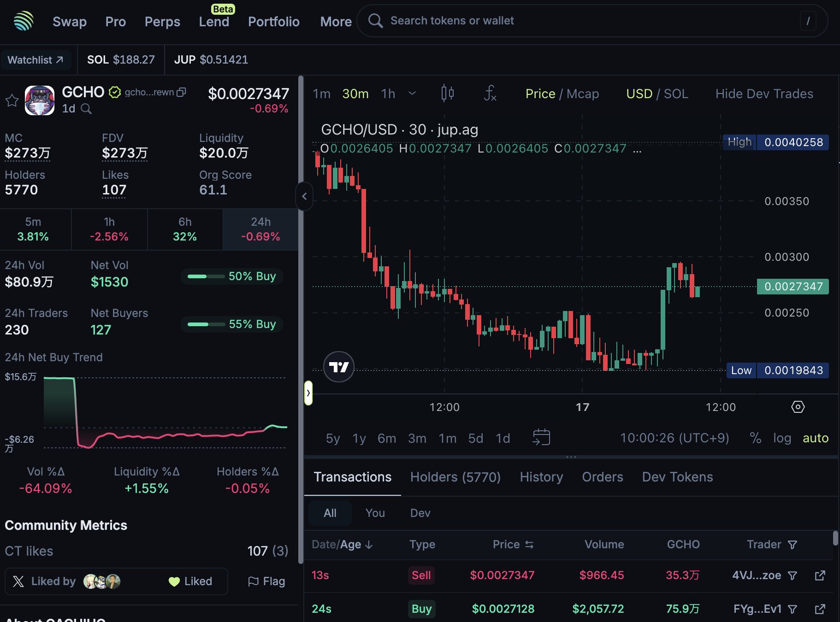
Task: Click the transactions table scrollbar
Action: 835,538
